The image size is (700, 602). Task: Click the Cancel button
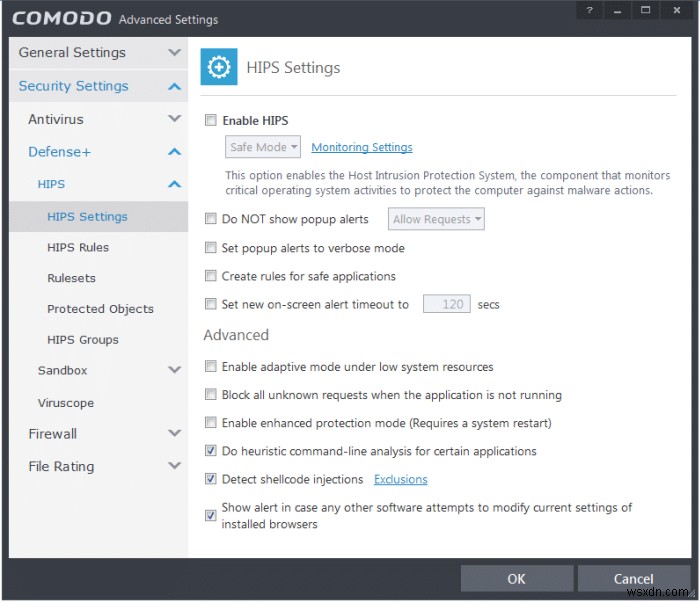[633, 579]
